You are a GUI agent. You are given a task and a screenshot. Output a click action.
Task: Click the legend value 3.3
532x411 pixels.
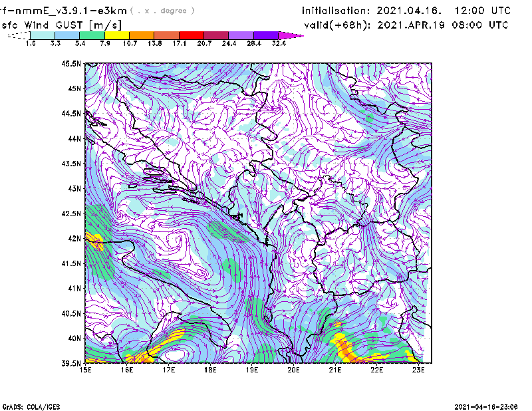(55, 43)
